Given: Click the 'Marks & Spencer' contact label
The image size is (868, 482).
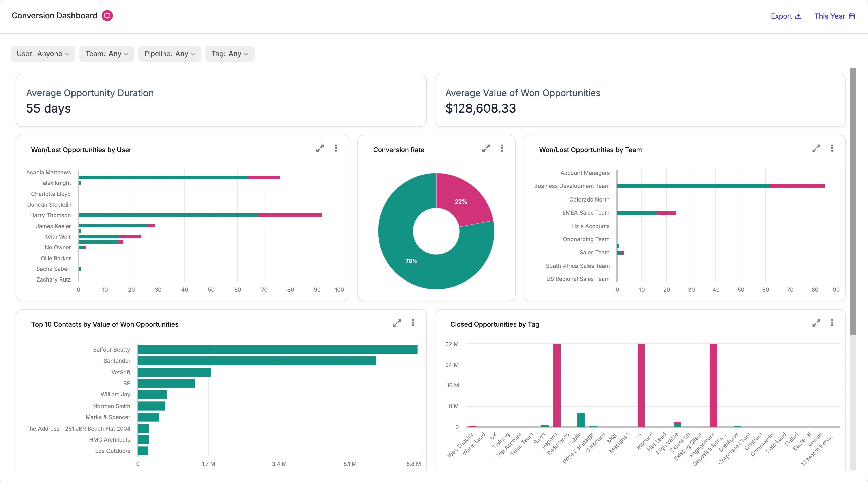Looking at the screenshot, I should pos(108,417).
